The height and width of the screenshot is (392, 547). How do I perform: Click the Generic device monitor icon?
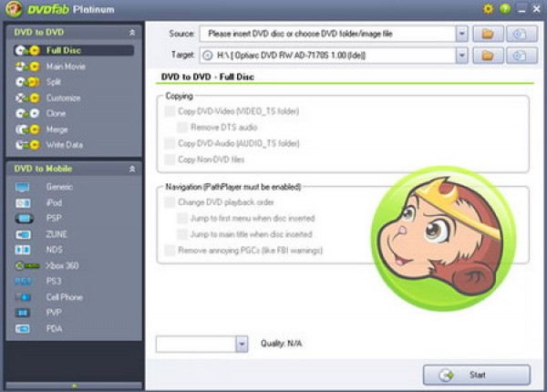22,187
